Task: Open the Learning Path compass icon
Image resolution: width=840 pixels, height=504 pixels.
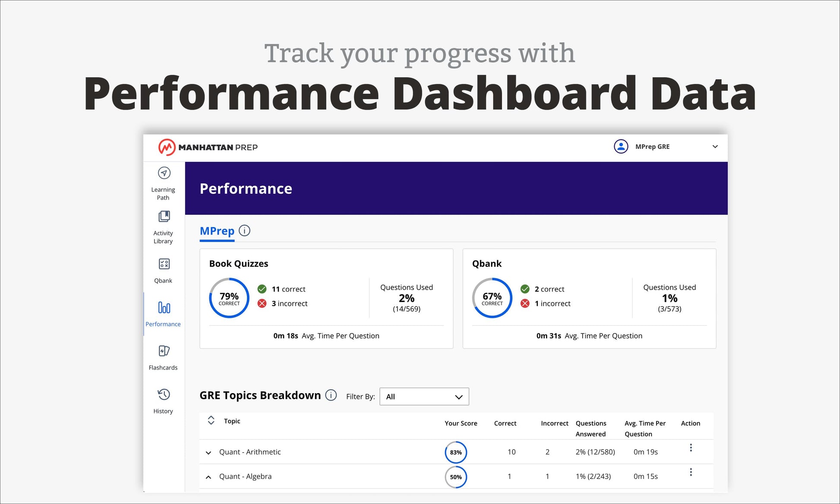Action: click(x=164, y=173)
